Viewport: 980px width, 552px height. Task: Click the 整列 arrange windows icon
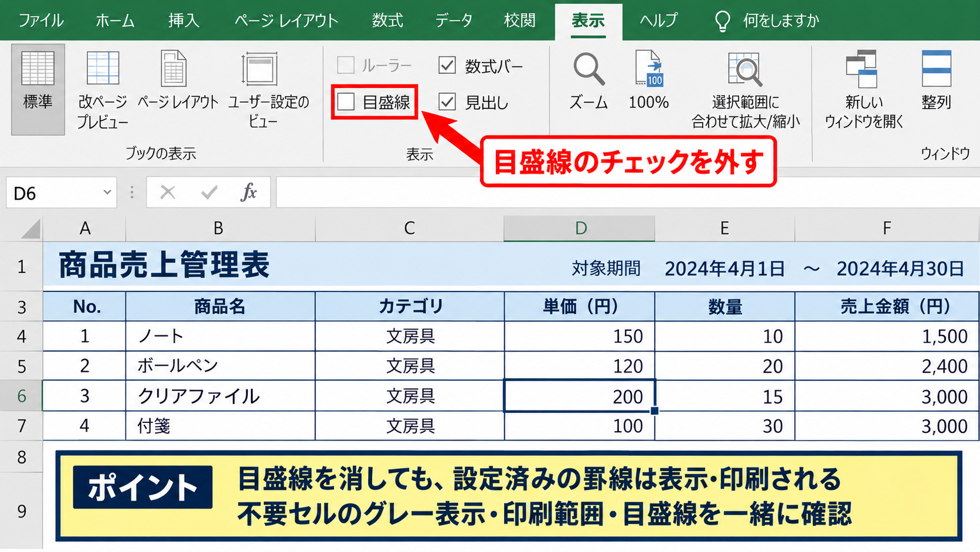coord(936,69)
